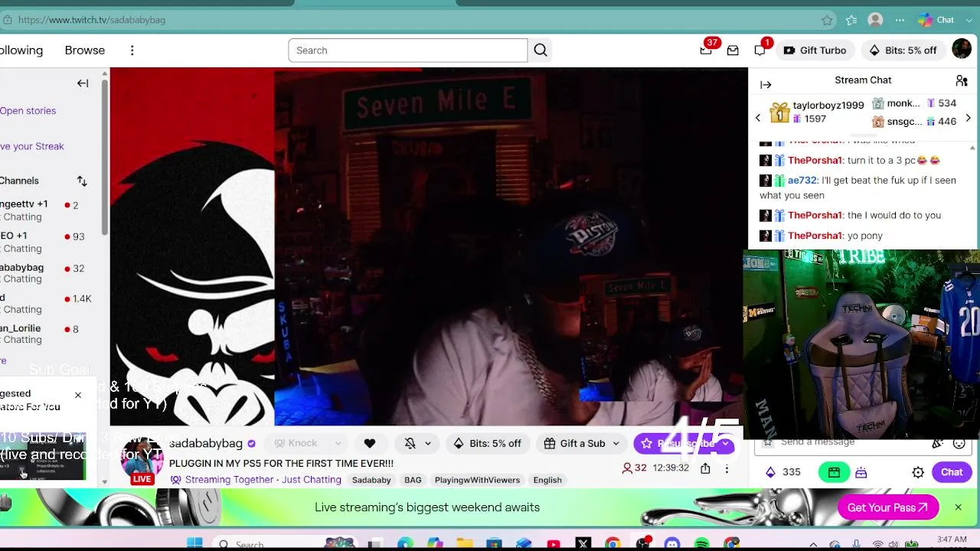980x551 pixels.
Task: Collapse the Stream Chat panel
Action: point(766,85)
